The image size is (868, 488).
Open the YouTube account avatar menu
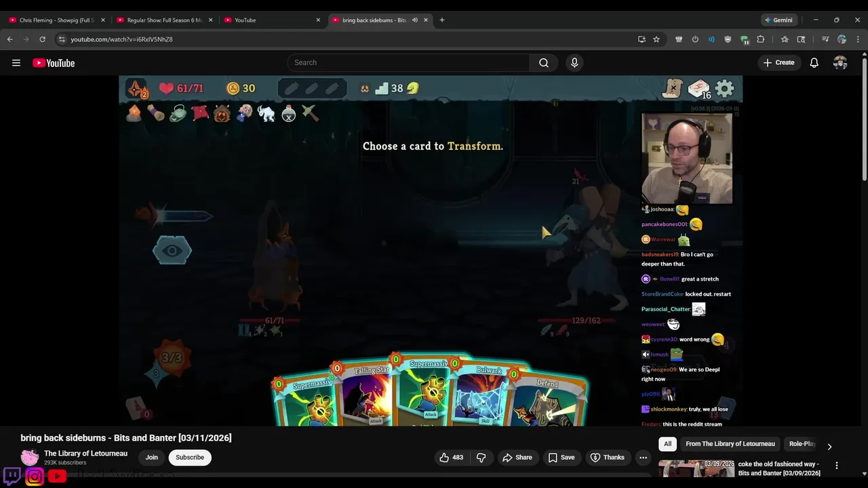click(840, 62)
